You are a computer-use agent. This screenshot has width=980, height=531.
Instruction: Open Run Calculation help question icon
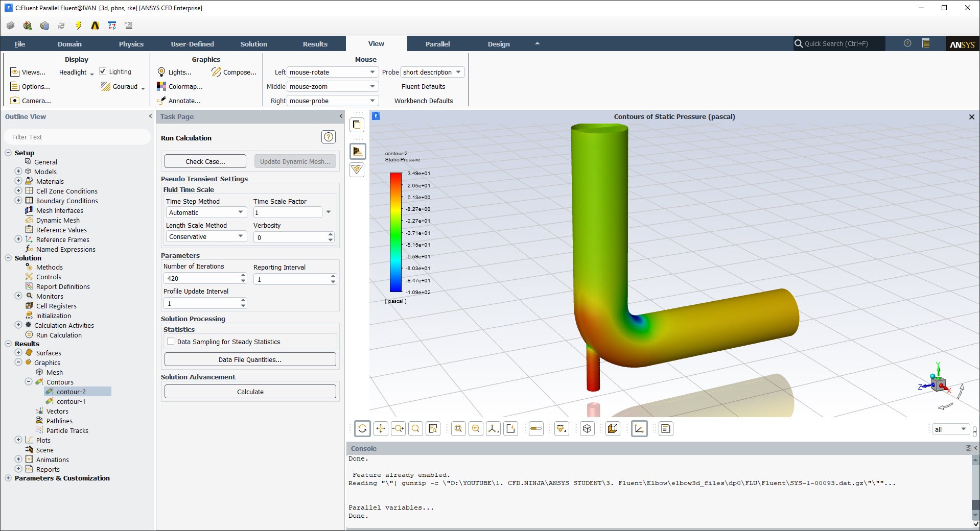[x=329, y=137]
